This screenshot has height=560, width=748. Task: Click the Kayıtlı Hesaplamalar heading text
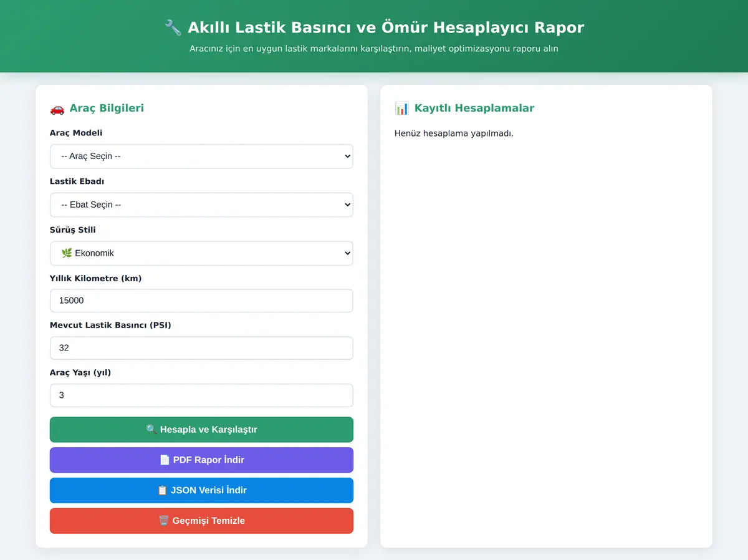pos(474,109)
